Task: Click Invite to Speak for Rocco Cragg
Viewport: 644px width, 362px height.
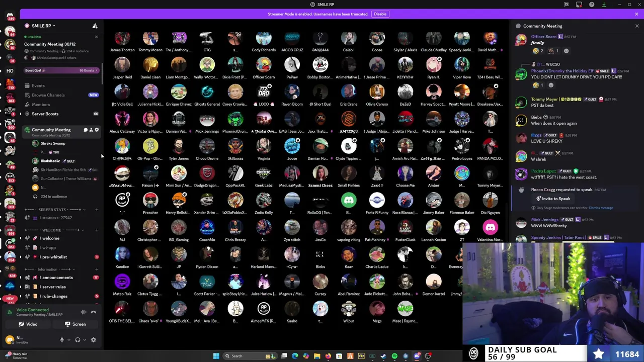Action: coord(553,199)
